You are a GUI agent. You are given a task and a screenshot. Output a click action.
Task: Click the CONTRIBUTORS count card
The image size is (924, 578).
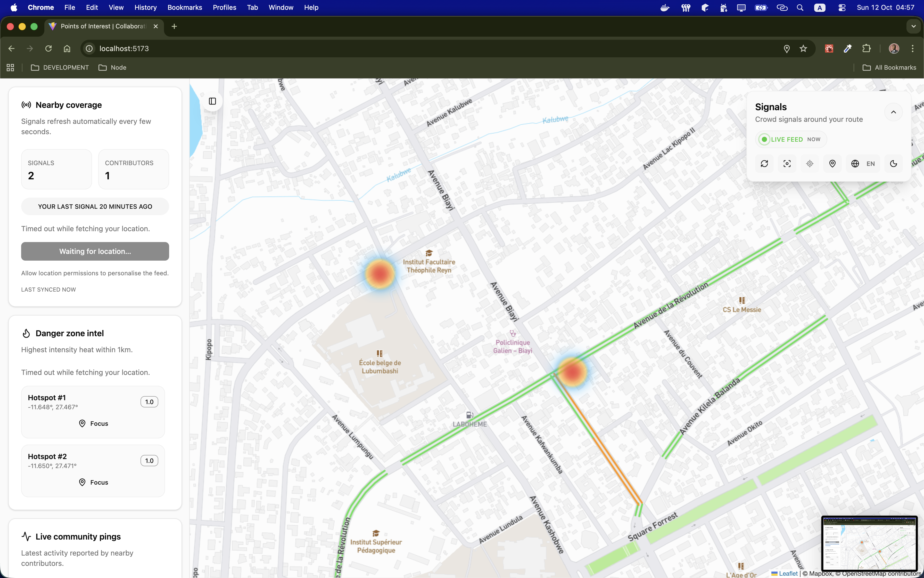click(134, 169)
